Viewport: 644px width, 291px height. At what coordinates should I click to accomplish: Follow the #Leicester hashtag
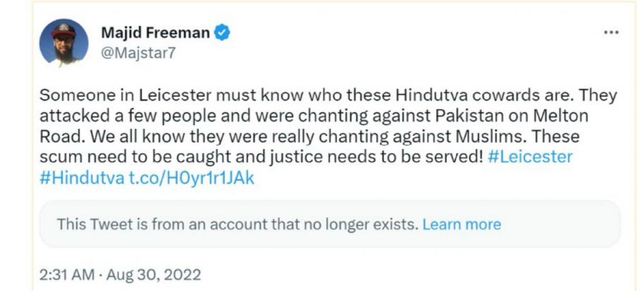(x=530, y=156)
